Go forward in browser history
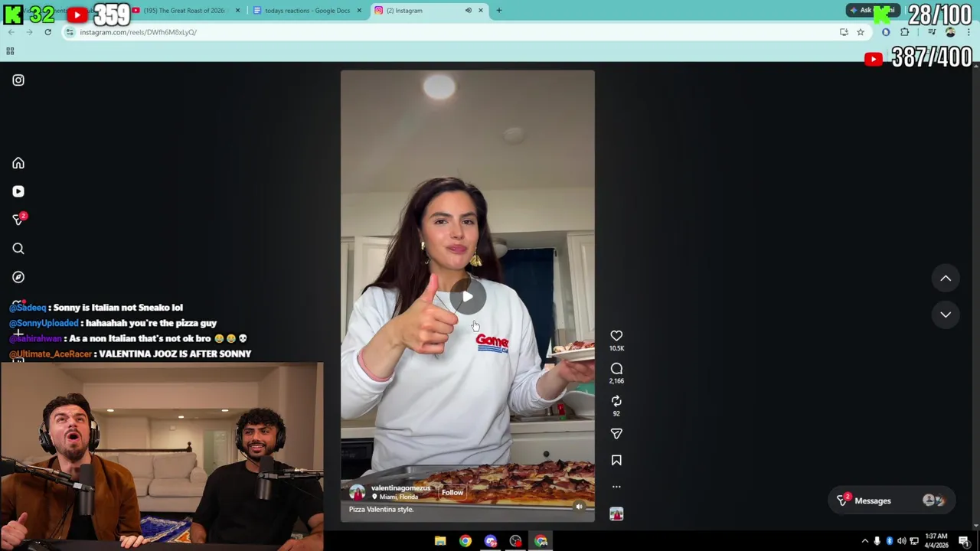 [x=29, y=32]
